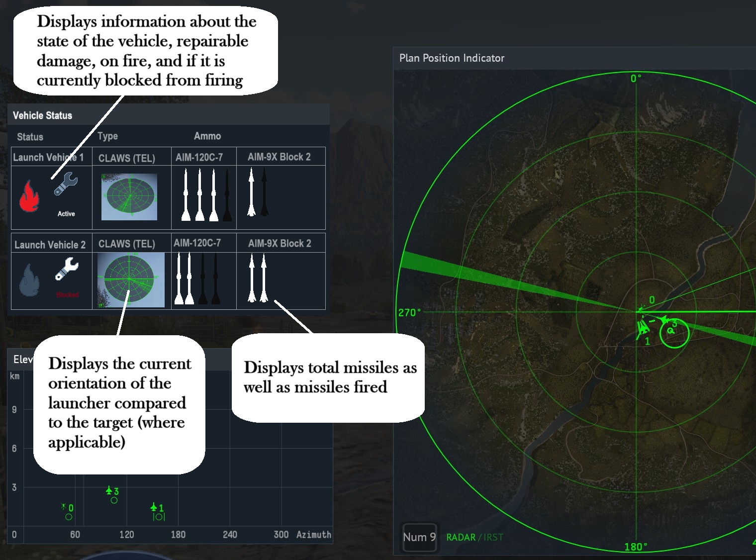Viewport: 756px width, 560px height.
Task: Open Launch Vehicle 1 launcher orientation thumbnail
Action: [129, 197]
